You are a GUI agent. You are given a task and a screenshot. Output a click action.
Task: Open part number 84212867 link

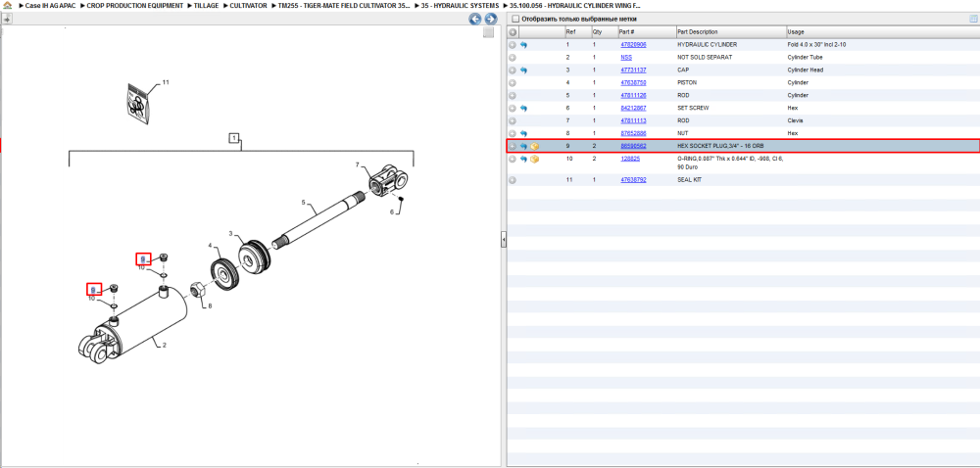click(x=633, y=108)
